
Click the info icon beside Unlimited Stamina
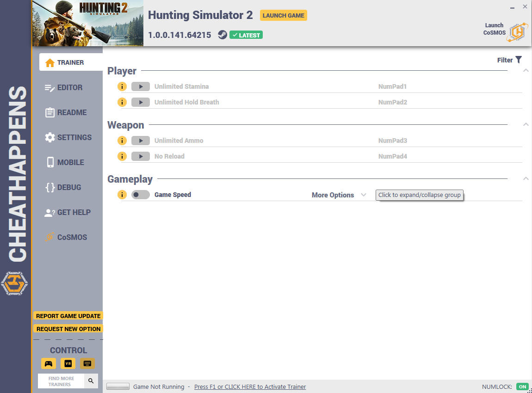(122, 86)
